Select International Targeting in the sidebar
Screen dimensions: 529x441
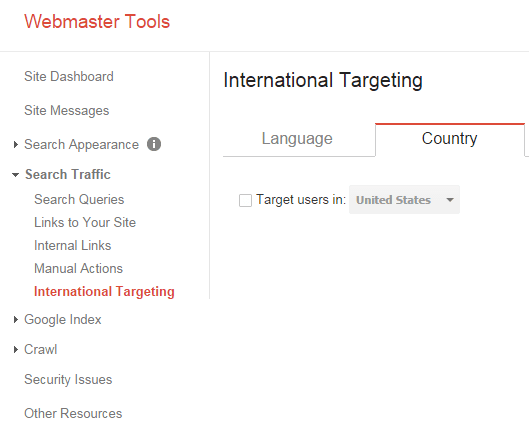pos(104,292)
